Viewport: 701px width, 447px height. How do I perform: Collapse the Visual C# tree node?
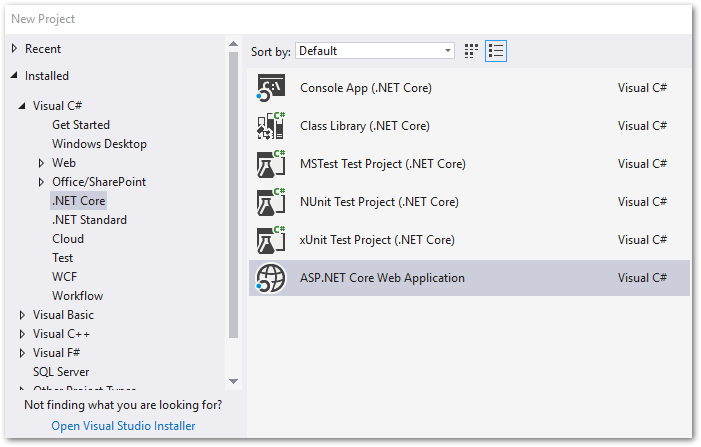pos(23,106)
